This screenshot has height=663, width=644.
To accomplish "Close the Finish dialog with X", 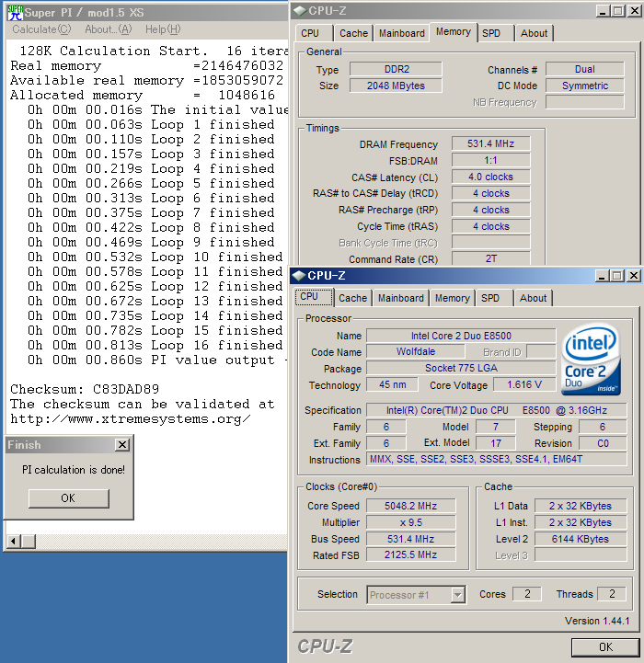I will tap(121, 445).
